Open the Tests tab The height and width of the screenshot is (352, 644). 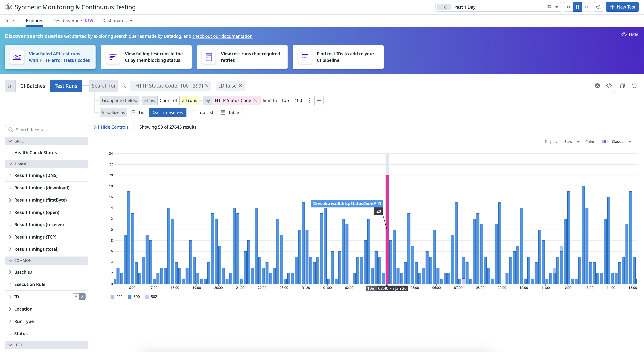coord(10,21)
